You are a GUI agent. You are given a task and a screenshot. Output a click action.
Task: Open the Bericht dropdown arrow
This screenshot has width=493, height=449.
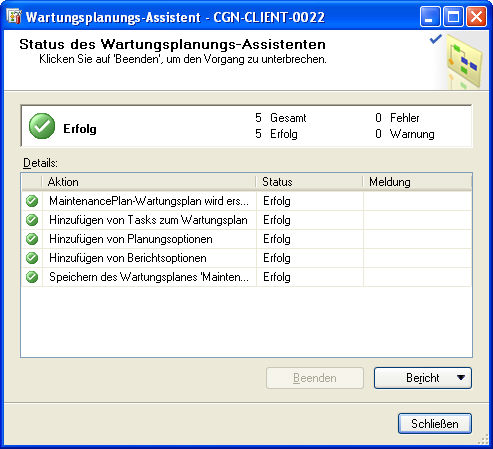point(461,378)
